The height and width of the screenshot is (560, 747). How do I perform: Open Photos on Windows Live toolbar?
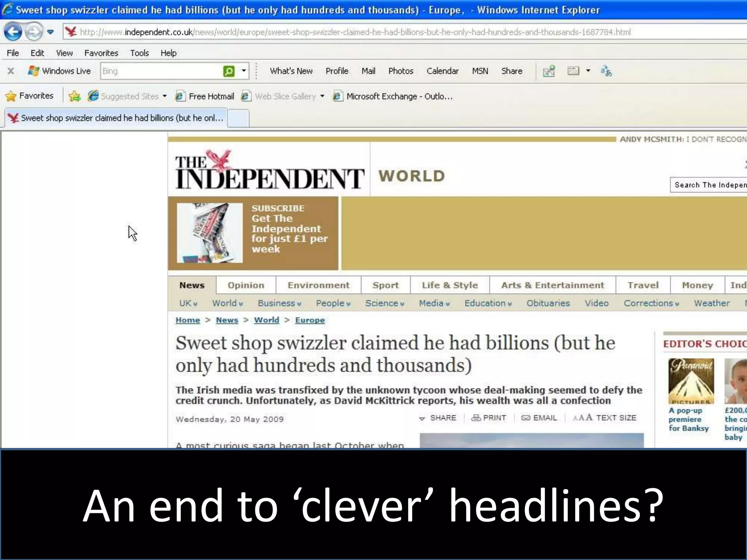click(400, 71)
